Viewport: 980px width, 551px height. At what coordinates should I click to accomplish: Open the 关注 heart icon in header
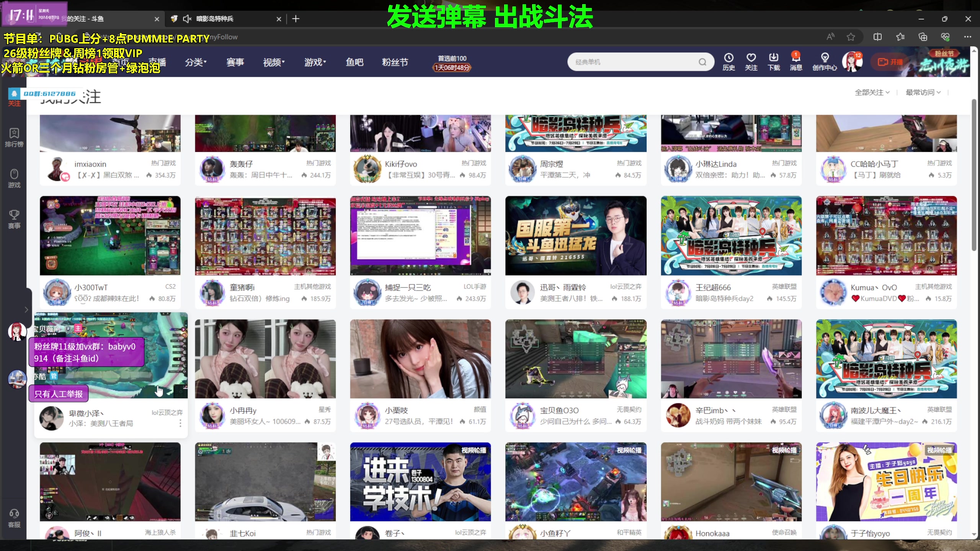(x=751, y=62)
